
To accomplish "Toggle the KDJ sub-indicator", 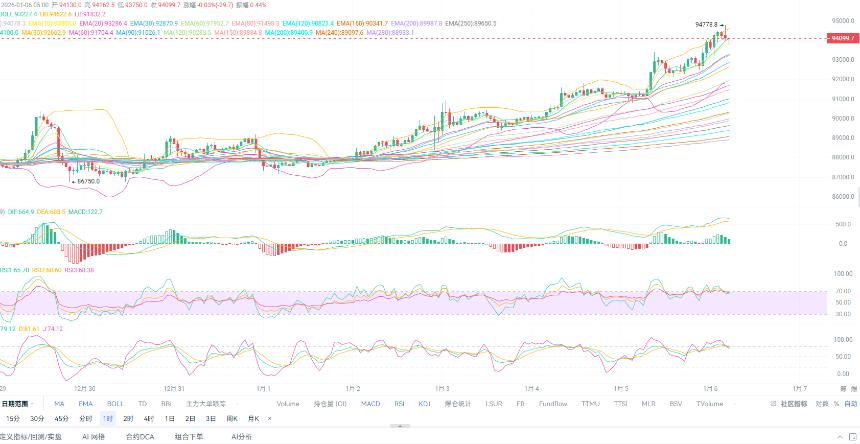I will (x=424, y=404).
